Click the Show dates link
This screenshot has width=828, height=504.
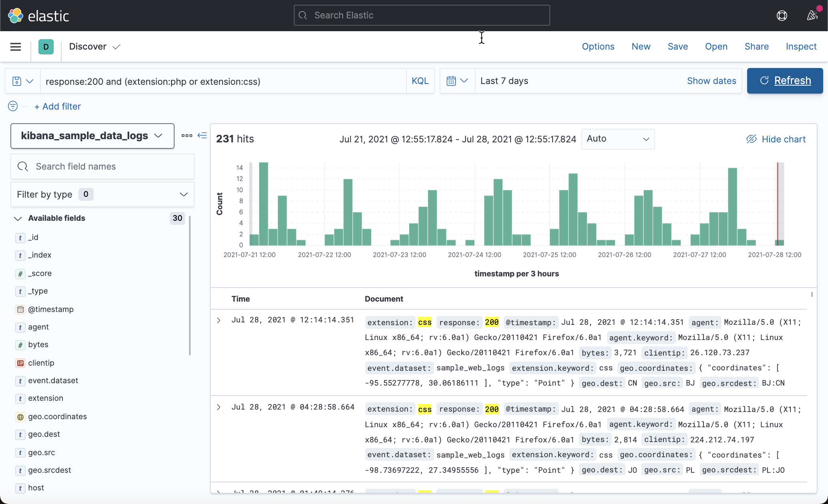pos(711,80)
